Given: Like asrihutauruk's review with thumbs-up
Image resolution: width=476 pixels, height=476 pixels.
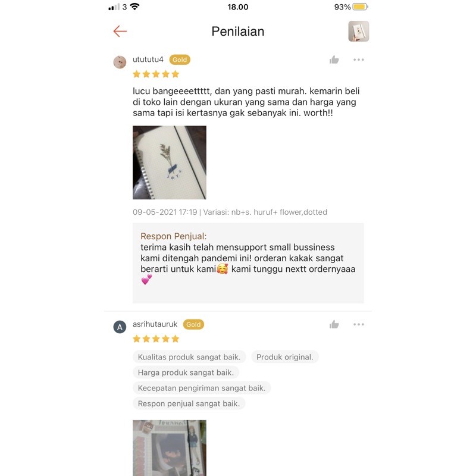Looking at the screenshot, I should pyautogui.click(x=334, y=324).
